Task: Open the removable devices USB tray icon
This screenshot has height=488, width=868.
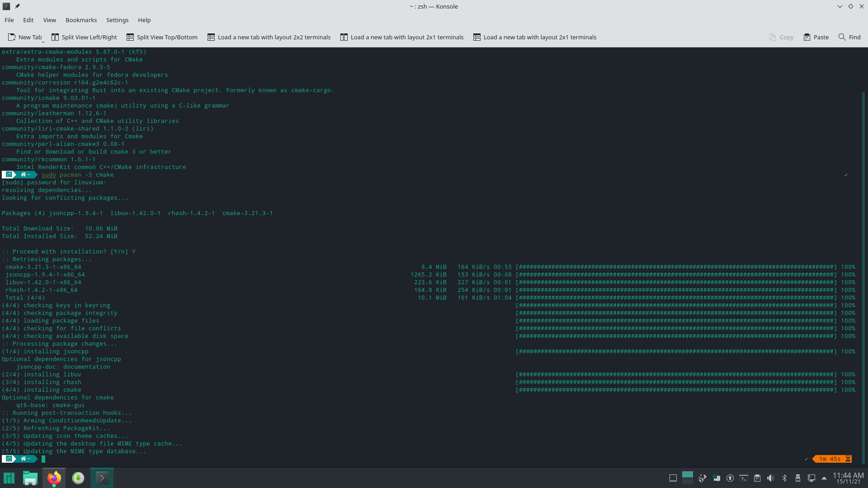Action: coord(797,478)
